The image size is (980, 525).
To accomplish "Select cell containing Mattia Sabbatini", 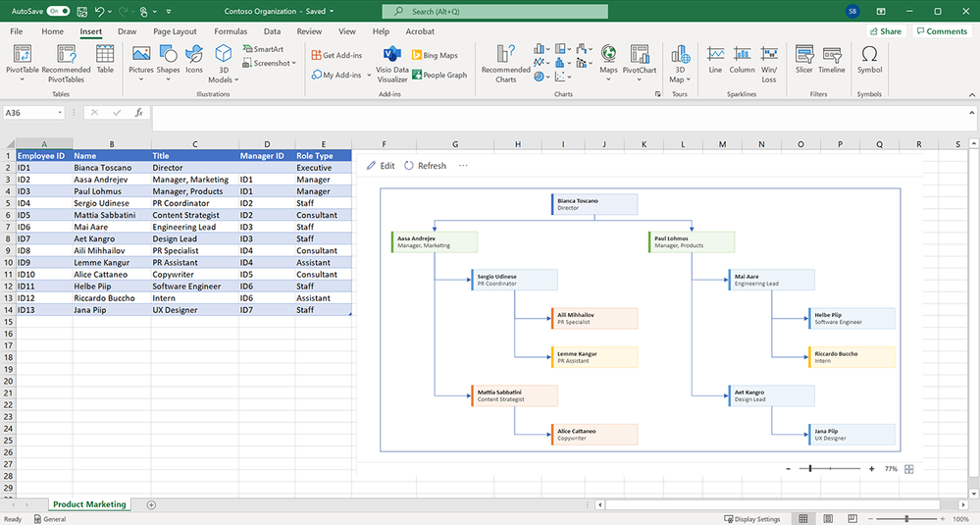I will 111,215.
